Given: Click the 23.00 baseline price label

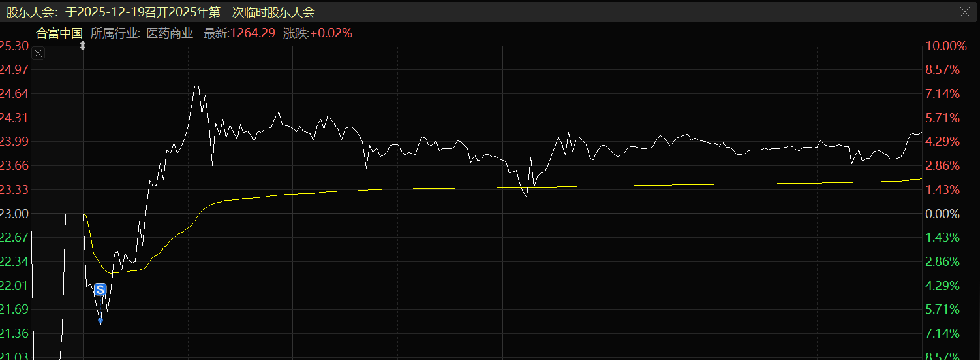Looking at the screenshot, I should 14,214.
